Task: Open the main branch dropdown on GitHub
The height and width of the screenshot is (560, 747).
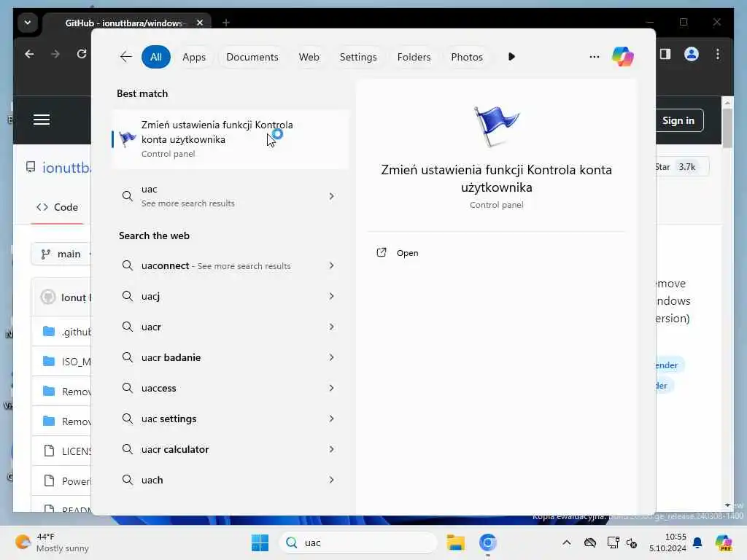Action: coord(62,254)
